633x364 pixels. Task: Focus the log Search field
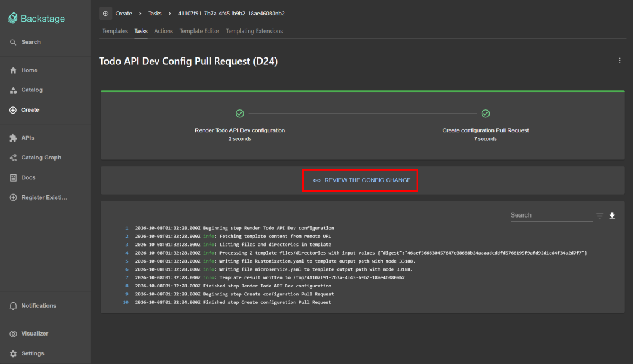551,215
